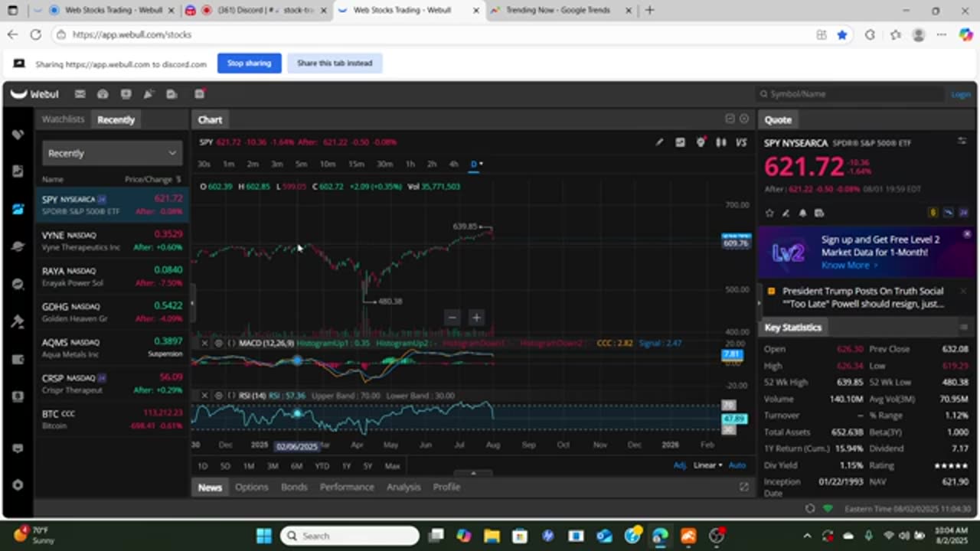
Task: Open the VS compare tool on chart
Action: pyautogui.click(x=741, y=142)
